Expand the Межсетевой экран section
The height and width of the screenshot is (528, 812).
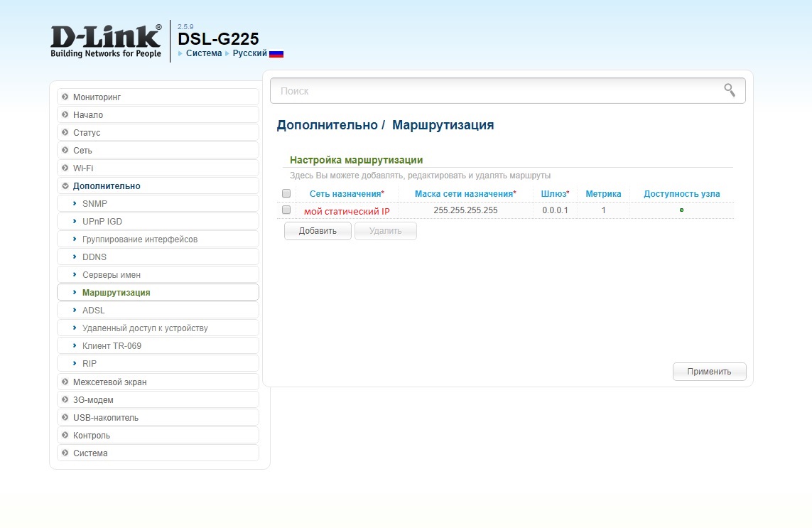click(x=109, y=382)
